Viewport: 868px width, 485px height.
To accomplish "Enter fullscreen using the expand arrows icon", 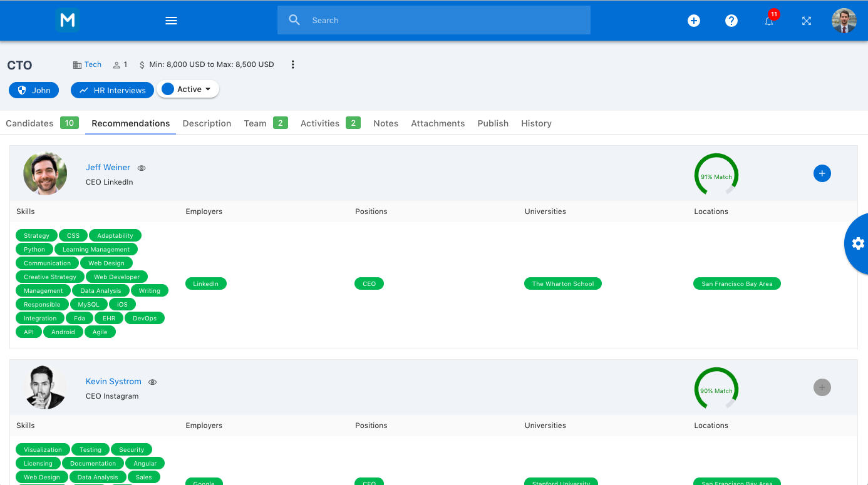I will [x=806, y=21].
